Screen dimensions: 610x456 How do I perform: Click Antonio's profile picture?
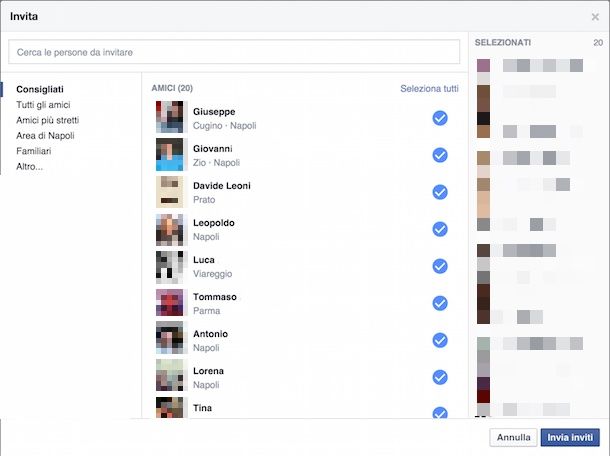tap(170, 337)
